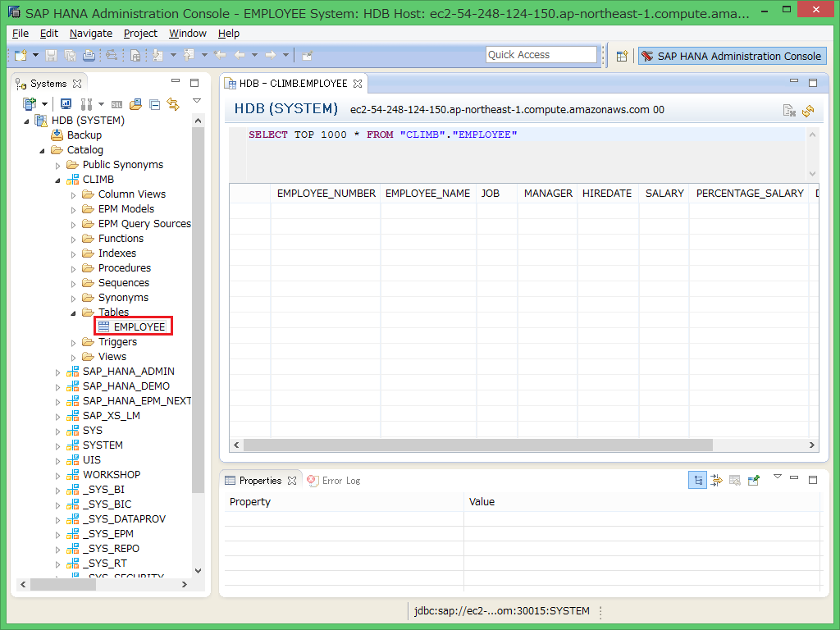Viewport: 840px width, 630px height.
Task: Collapse the Catalog tree node
Action: click(x=42, y=151)
